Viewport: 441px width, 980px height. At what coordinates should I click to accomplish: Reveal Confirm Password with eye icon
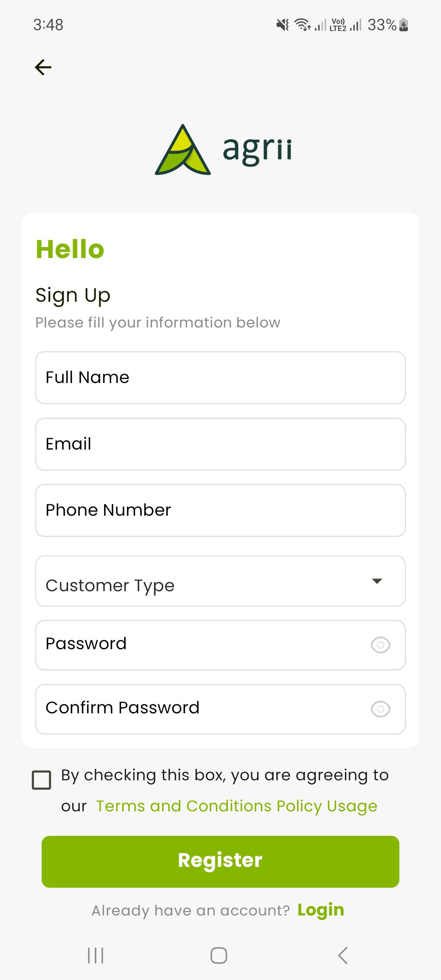point(380,709)
